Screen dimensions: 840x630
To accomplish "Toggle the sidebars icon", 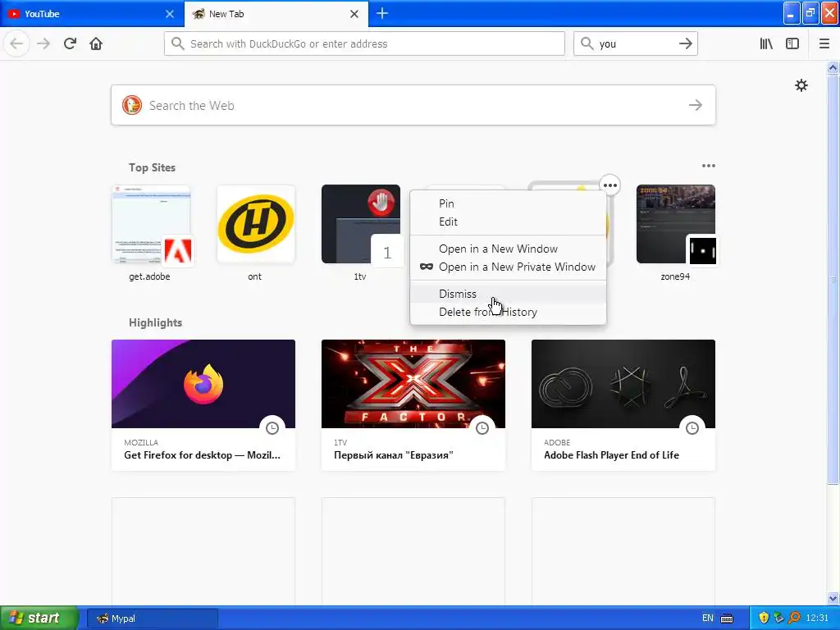I will coord(792,43).
